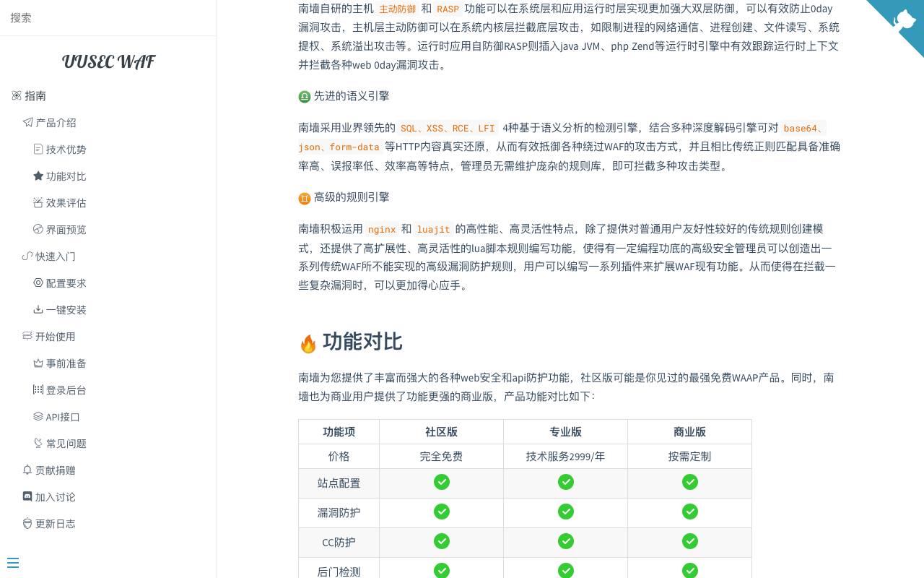Screen dimensions: 924x578
Task: Open the 产品介绍 sidebar link
Action: 56,122
